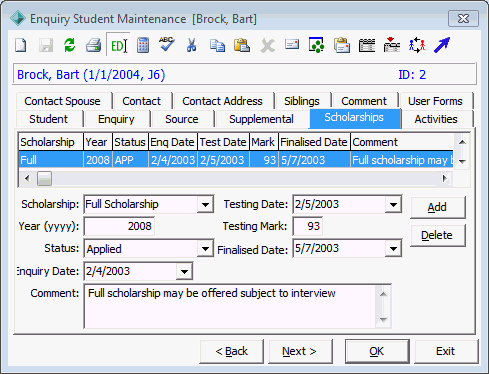The height and width of the screenshot is (374, 489).
Task: Click the Delete button
Action: (x=437, y=235)
